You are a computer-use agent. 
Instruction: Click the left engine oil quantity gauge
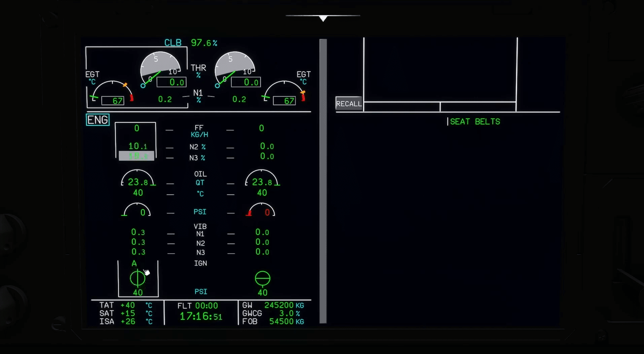pos(138,179)
